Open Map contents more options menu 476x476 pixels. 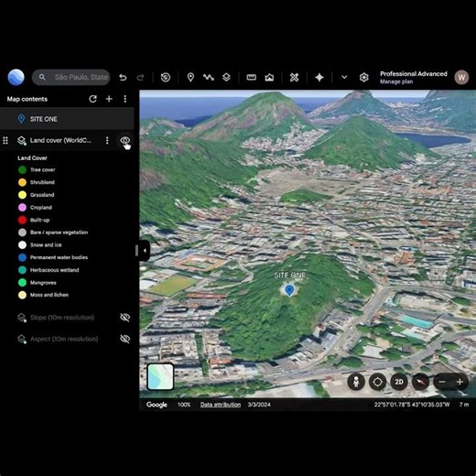coord(125,99)
